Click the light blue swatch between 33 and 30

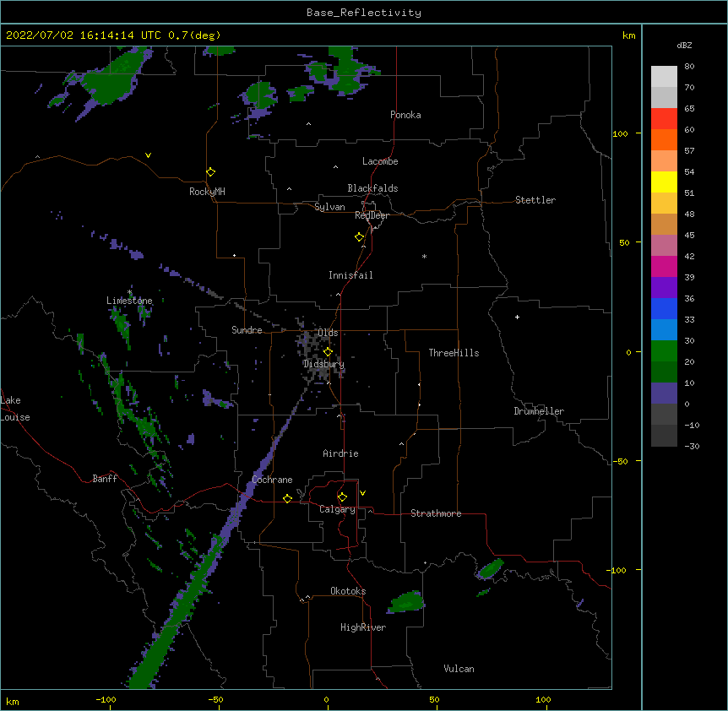pyautogui.click(x=664, y=329)
